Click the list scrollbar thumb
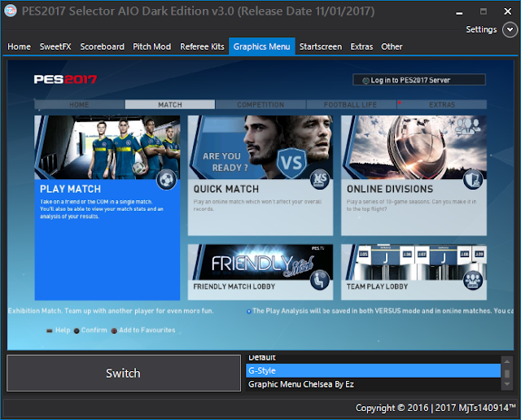 point(507,374)
